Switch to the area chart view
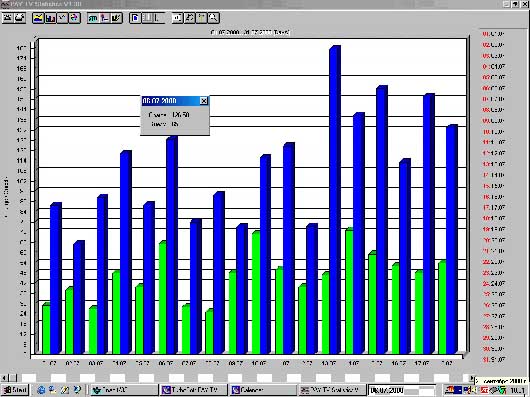Image resolution: width=530 pixels, height=397 pixels. (38, 18)
